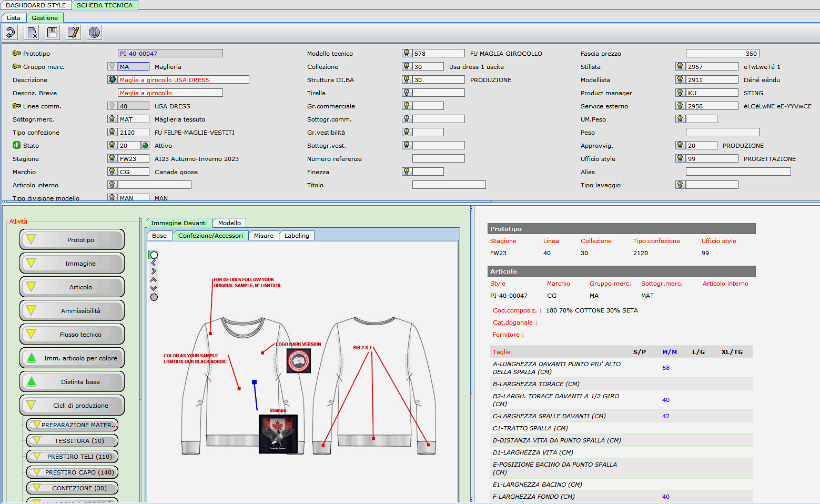Viewport: 820px width, 504px height.
Task: Open the Base sub-tab
Action: [159, 236]
